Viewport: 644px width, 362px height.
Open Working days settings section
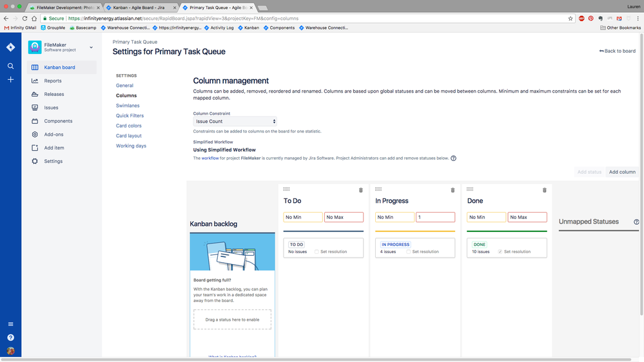point(131,146)
